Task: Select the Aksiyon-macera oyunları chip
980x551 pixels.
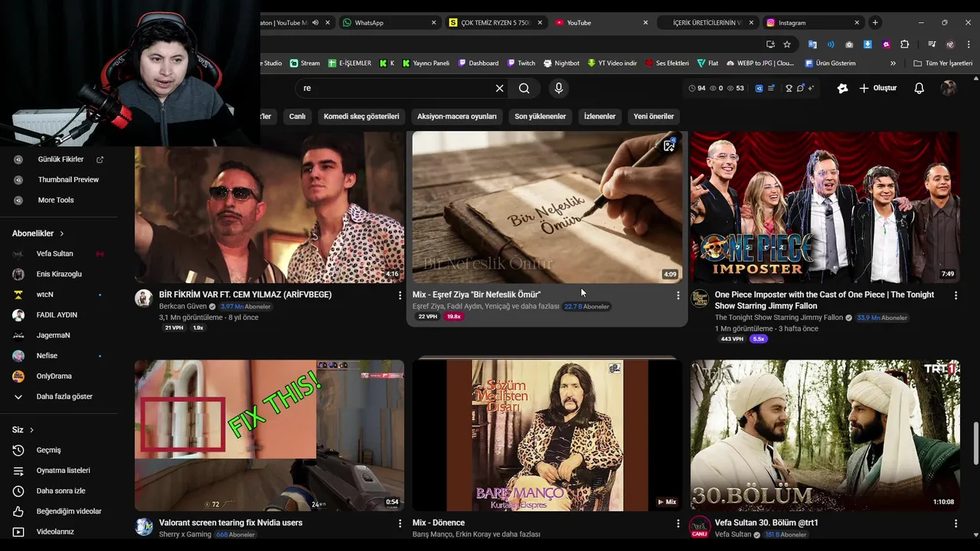Action: (457, 116)
